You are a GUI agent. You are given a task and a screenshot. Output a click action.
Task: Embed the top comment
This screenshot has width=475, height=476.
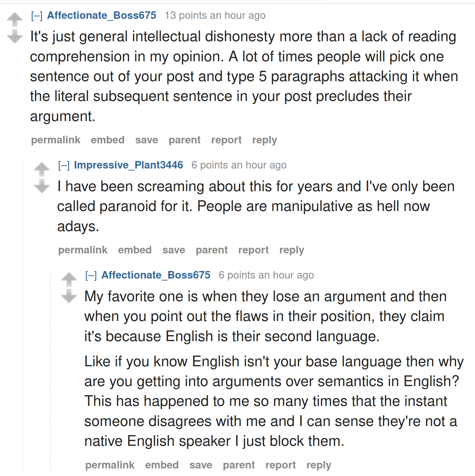tap(107, 140)
